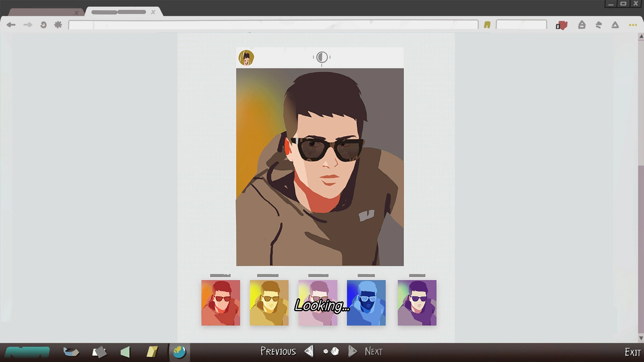
Task: Click the house-shaped home icon
Action: pyautogui.click(x=582, y=25)
